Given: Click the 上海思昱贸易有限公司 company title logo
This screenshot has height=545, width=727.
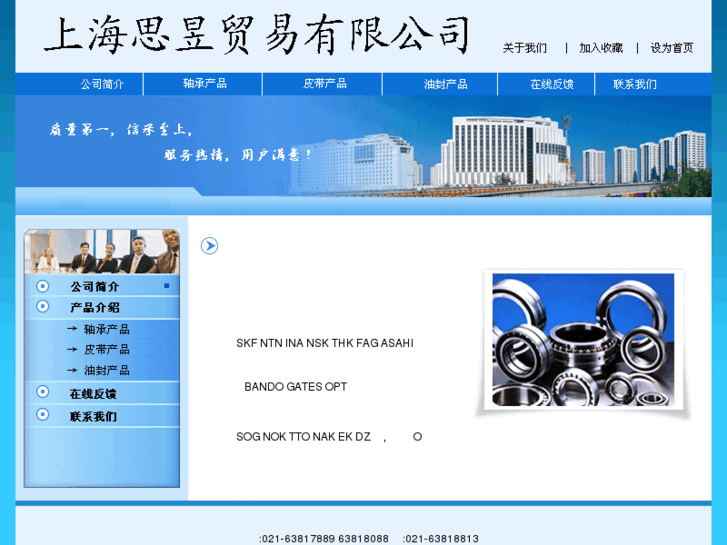Looking at the screenshot, I should (x=256, y=35).
